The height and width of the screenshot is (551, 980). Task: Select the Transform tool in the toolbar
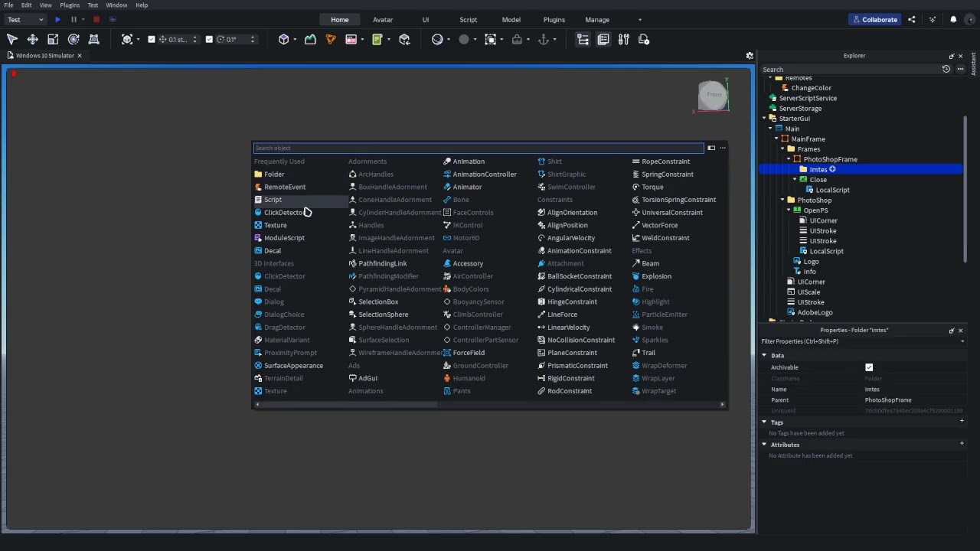click(94, 39)
